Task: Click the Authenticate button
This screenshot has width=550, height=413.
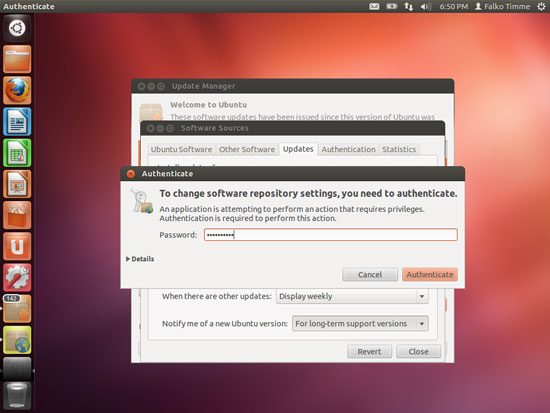Action: (x=430, y=274)
